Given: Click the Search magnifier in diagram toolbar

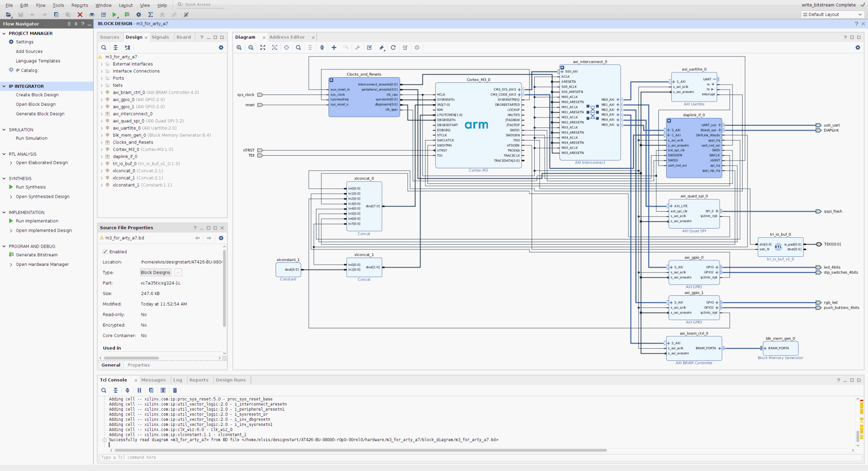Looking at the screenshot, I should tap(298, 48).
